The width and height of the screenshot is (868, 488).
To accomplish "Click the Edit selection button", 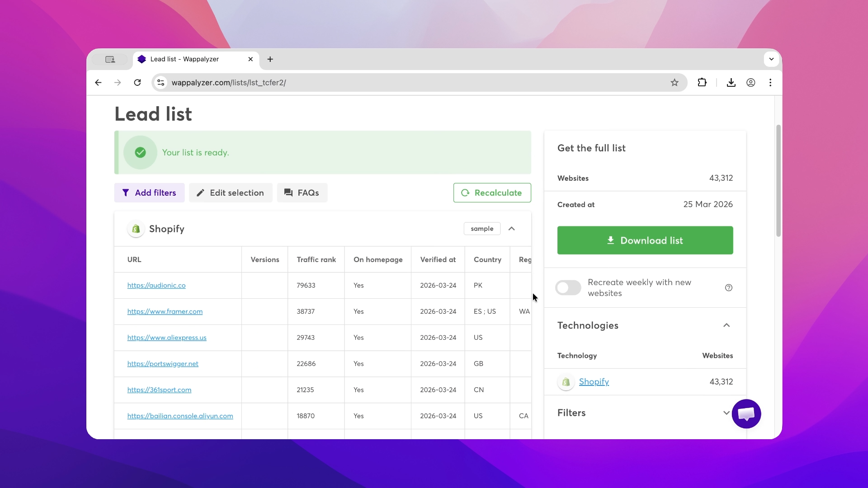I will point(231,193).
